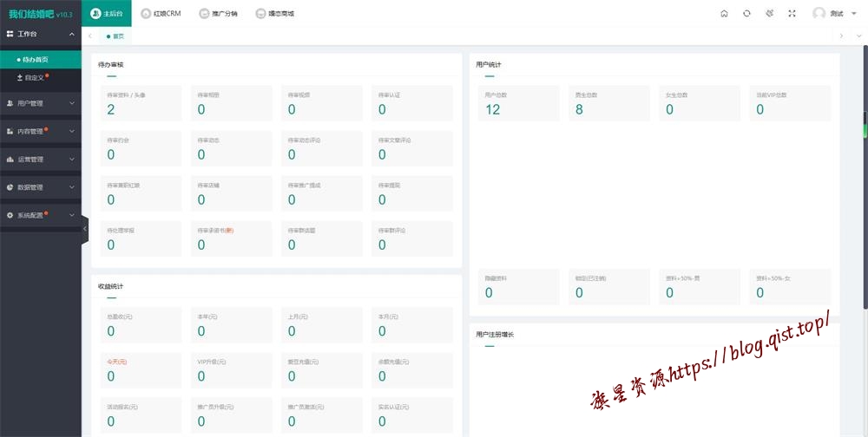Screen dimensions: 868x437
Task: Click the 待审资料/头像 count card
Action: (x=136, y=103)
